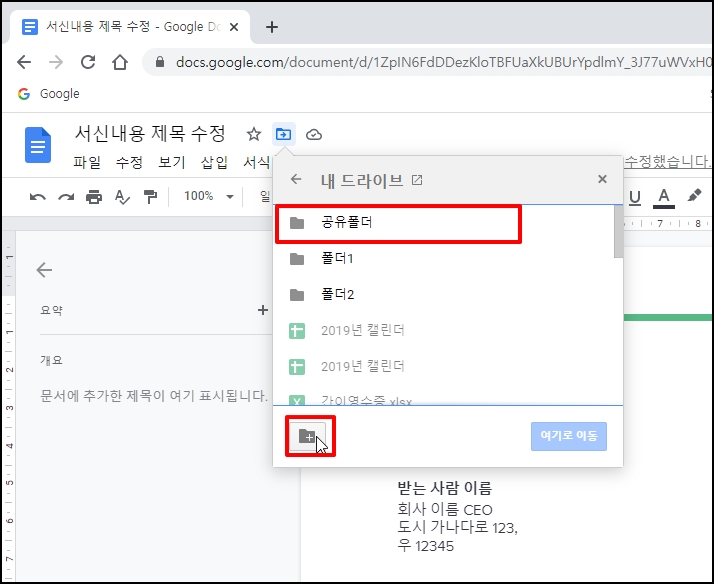
Task: Click the 여기로 이동 button
Action: coord(569,436)
